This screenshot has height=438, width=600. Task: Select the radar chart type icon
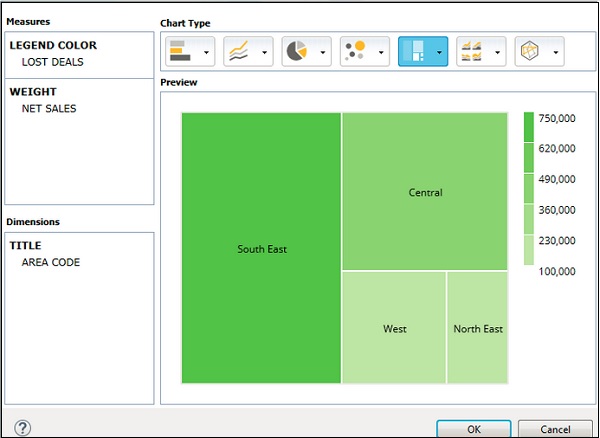coord(530,51)
